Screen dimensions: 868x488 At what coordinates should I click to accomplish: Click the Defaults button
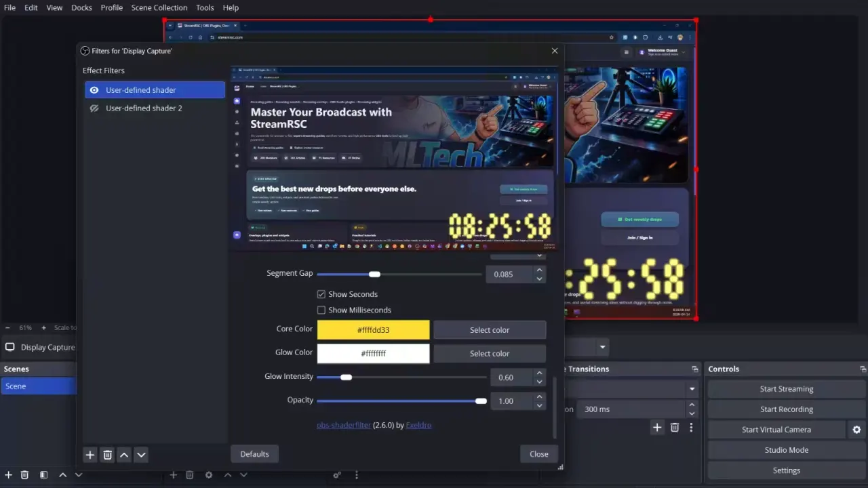click(254, 454)
